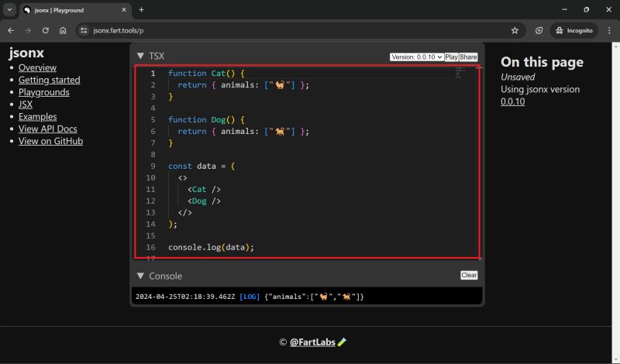Open the Overview link
Viewport: 620px width, 364px height.
(37, 67)
